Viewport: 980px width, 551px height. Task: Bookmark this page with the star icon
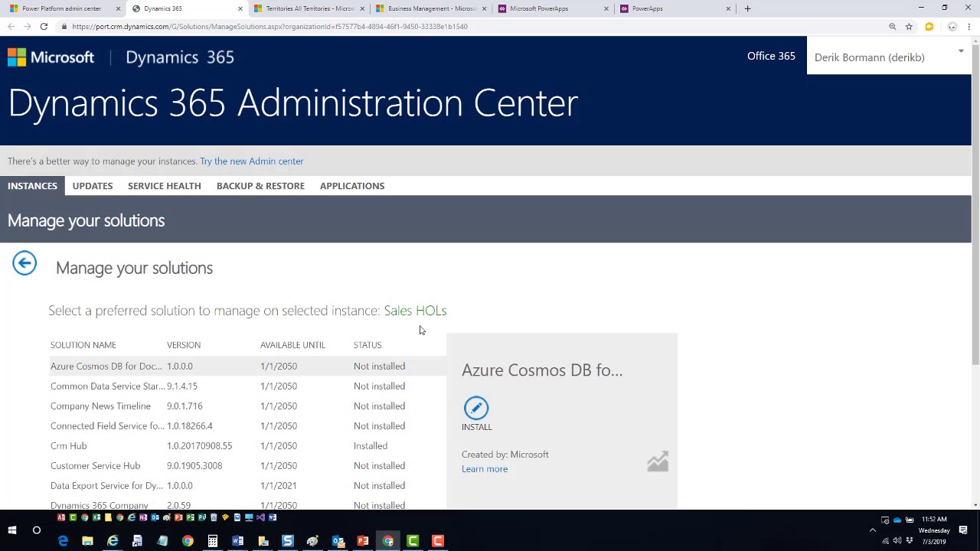click(x=909, y=27)
